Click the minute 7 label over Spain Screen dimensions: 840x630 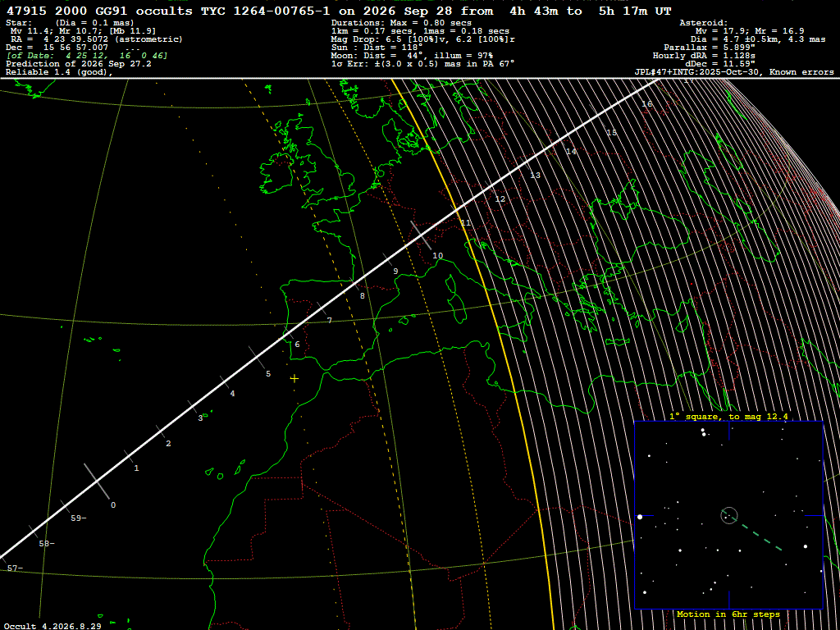330,321
